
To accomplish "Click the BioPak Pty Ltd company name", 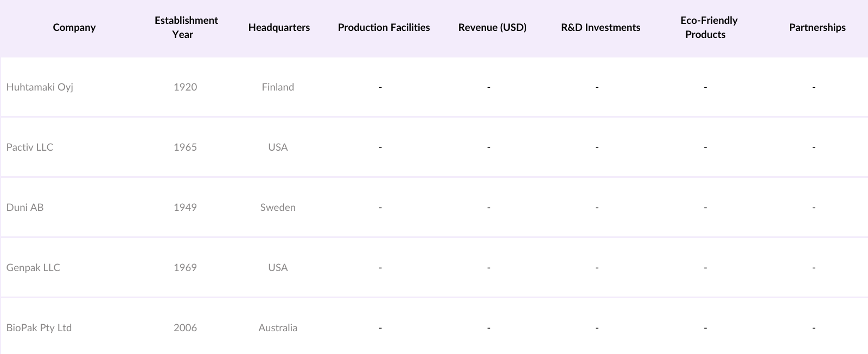I will pos(39,328).
